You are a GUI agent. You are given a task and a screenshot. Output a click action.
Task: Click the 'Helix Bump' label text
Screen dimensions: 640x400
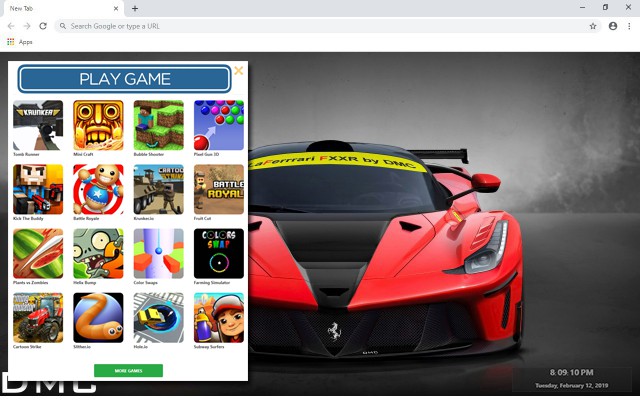[x=84, y=282]
